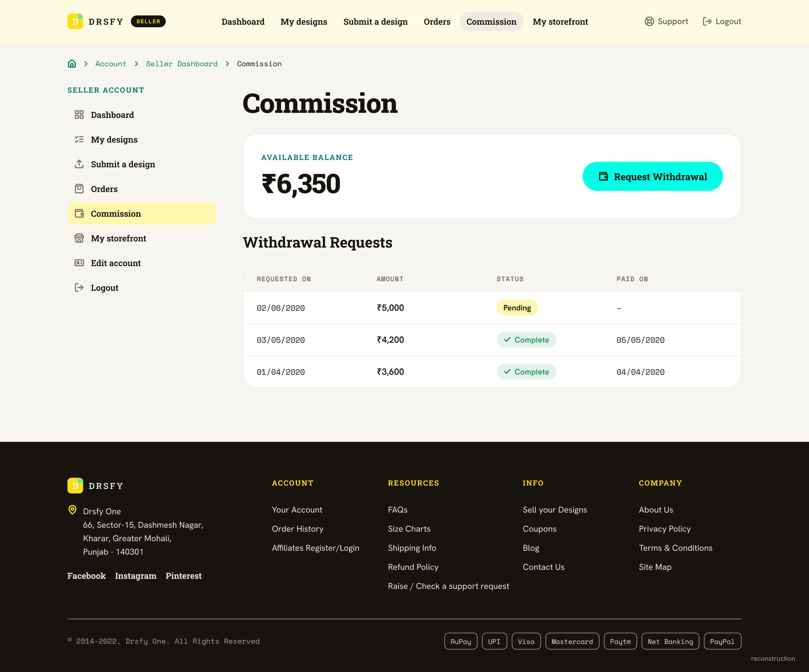
Task: Open My storefront in top navigation
Action: click(x=560, y=22)
